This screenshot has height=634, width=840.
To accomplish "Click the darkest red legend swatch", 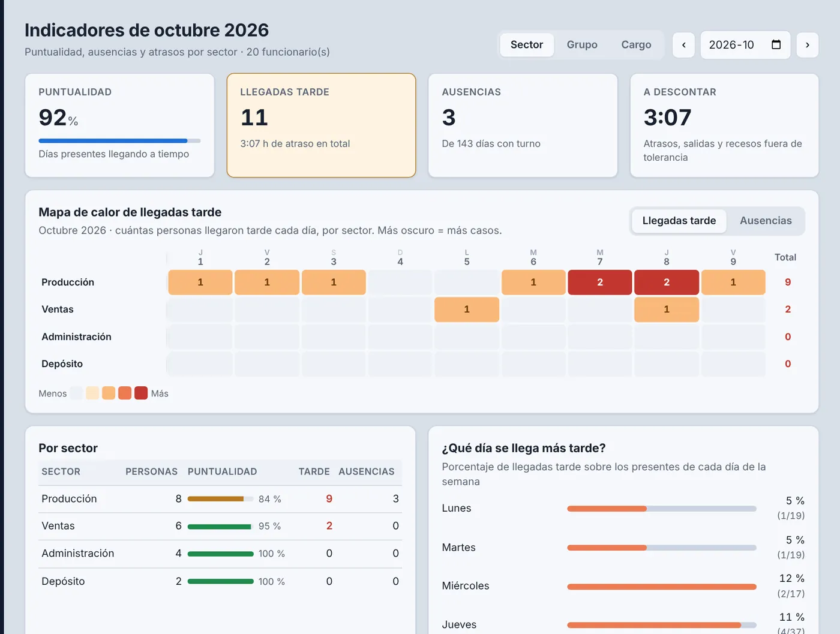I will point(141,393).
